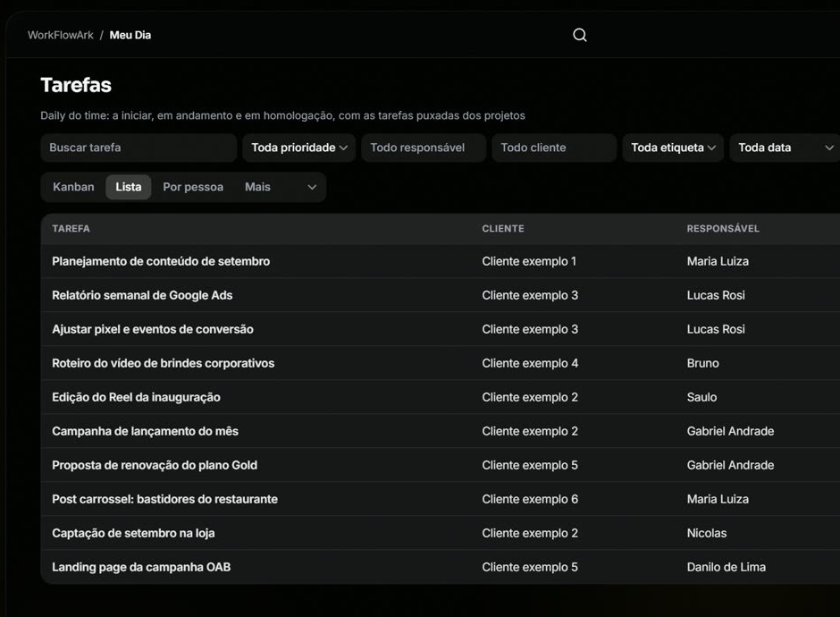Viewport: 840px width, 617px height.
Task: Click Cliente exemplo 1 in Planejamento row
Action: [x=529, y=261]
